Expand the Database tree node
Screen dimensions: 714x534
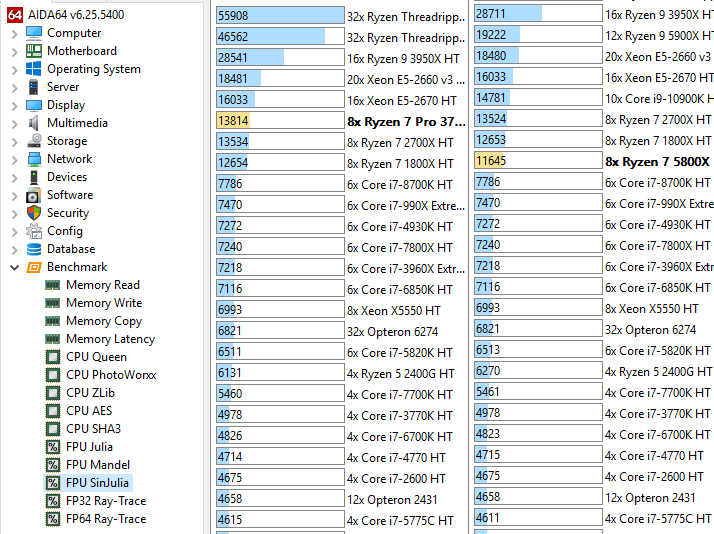15,249
